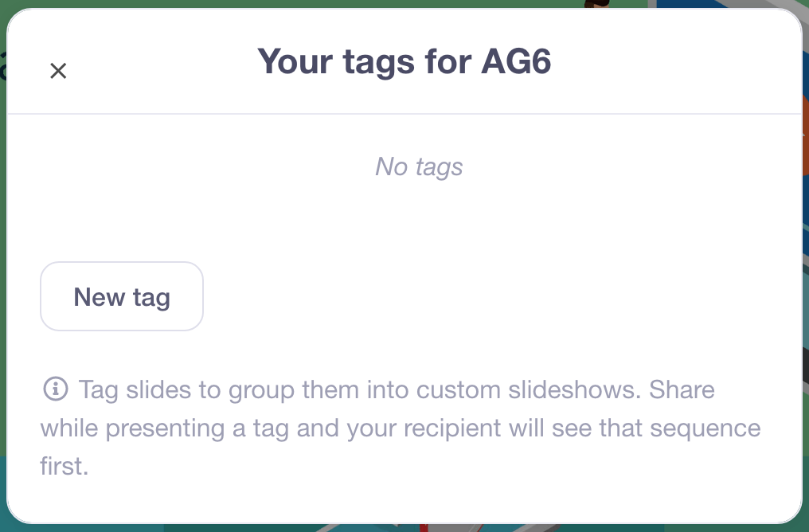Viewport: 809px width, 532px height.
Task: Click the orange shape at the dialog's right edge
Action: (x=805, y=135)
